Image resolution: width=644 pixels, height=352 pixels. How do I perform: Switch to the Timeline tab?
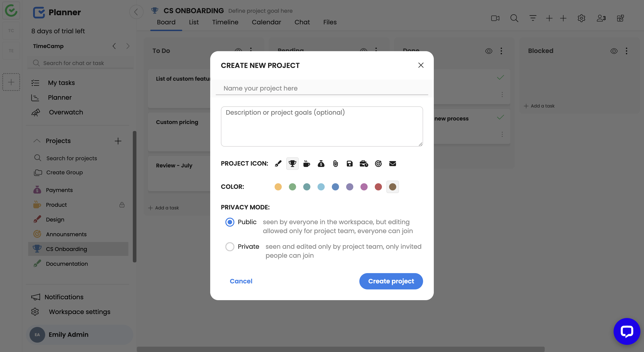click(x=225, y=22)
